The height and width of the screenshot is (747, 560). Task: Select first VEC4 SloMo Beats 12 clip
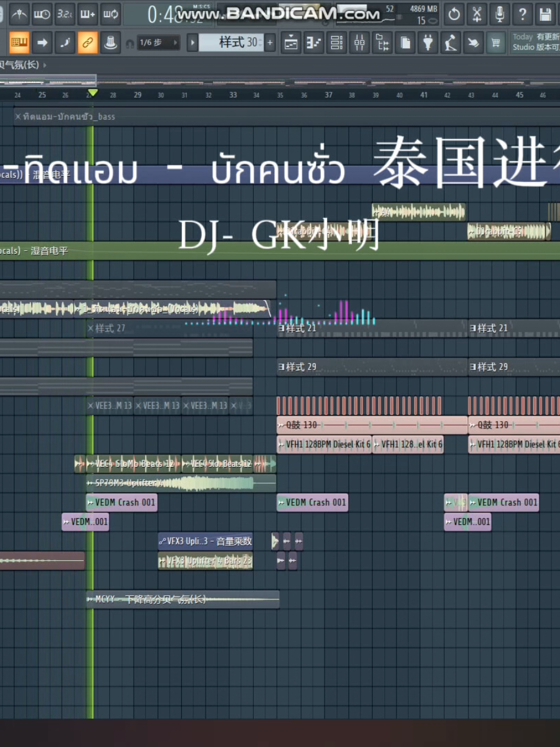[134, 464]
